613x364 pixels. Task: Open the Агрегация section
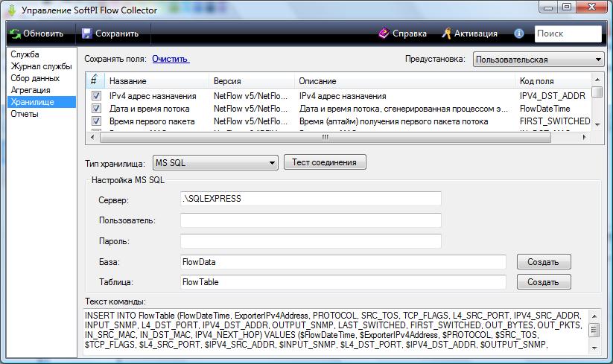point(30,90)
